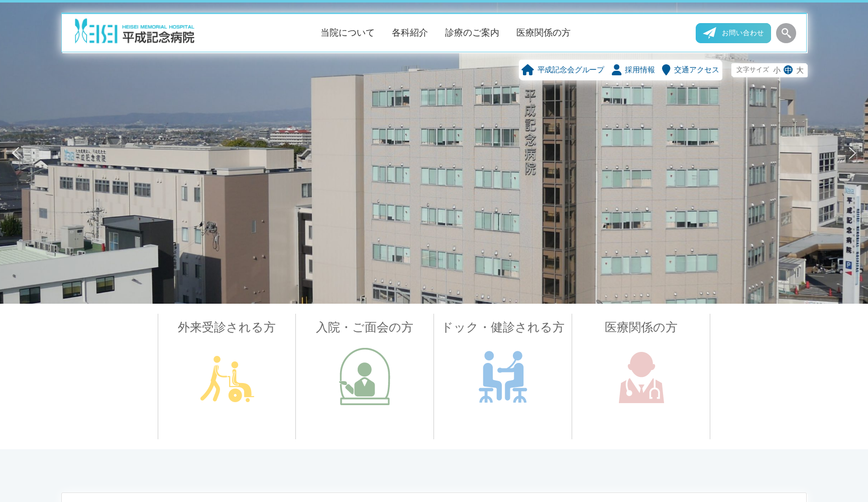Open the 当院について menu
Viewport: 868px width, 502px height.
point(347,33)
